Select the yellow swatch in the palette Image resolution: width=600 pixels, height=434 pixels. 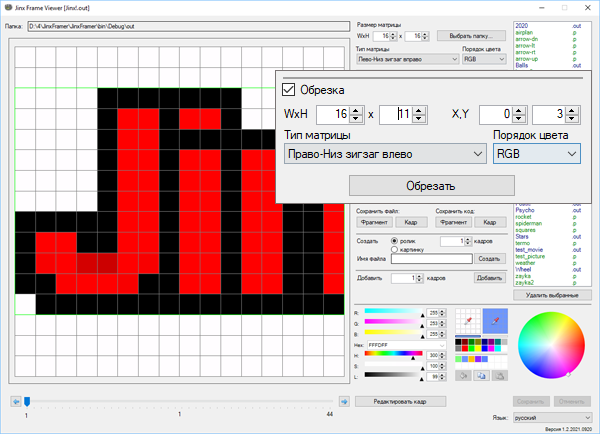(478, 349)
